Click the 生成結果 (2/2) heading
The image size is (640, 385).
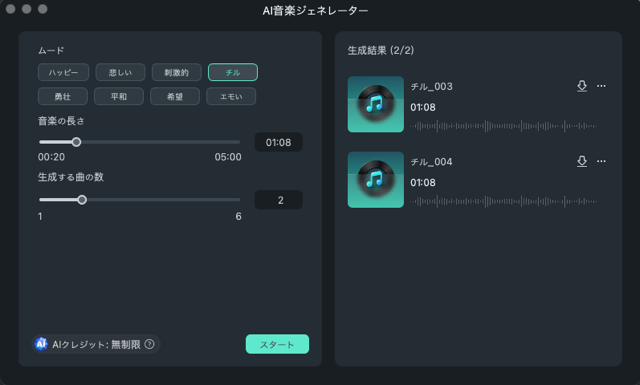coord(380,50)
